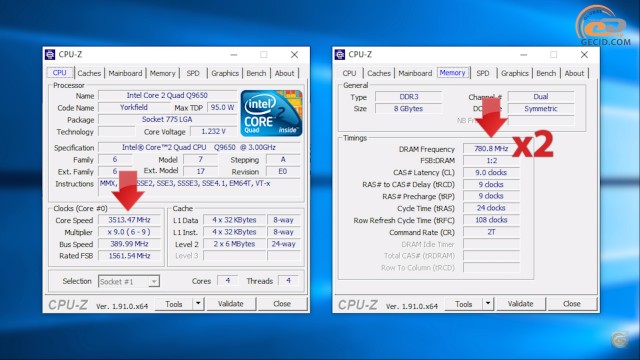Switch to Bench tab in right CPU-Z window

tap(546, 73)
